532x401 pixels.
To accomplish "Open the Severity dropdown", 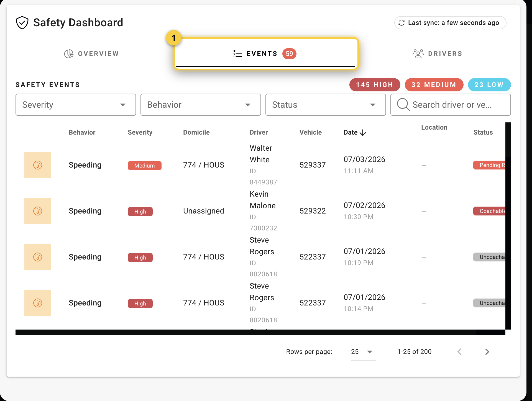I will pos(76,105).
